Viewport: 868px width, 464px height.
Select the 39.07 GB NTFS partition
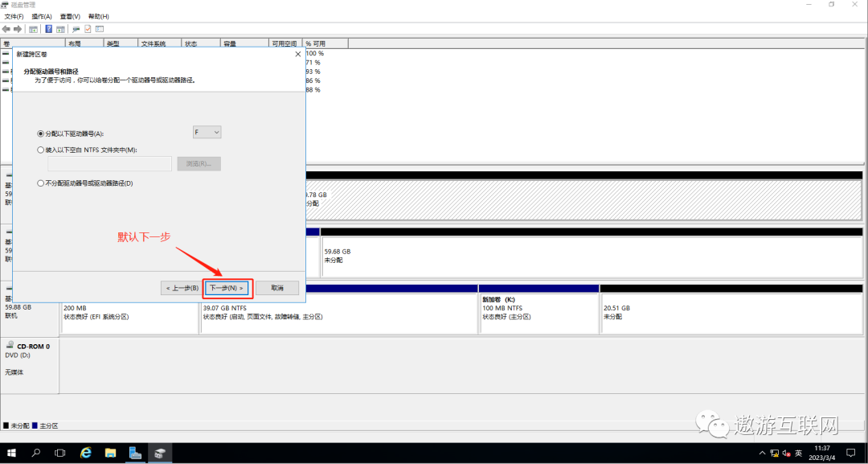click(339, 313)
